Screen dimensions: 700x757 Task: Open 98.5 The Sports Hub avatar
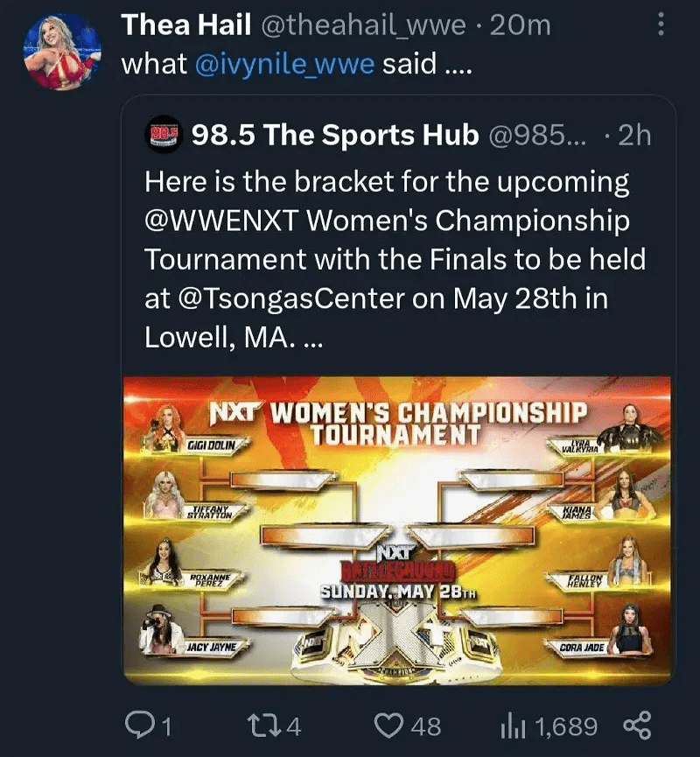tap(164, 134)
